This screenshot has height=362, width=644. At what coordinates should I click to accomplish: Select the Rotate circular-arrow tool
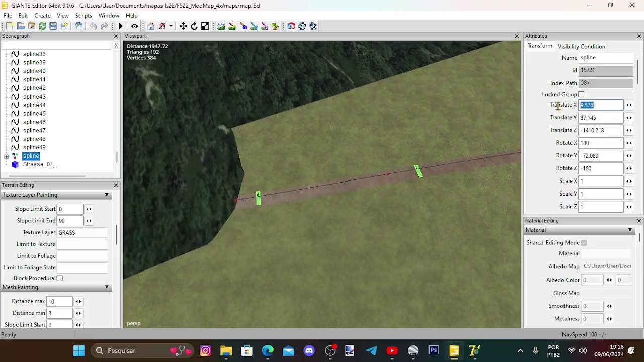tap(194, 26)
